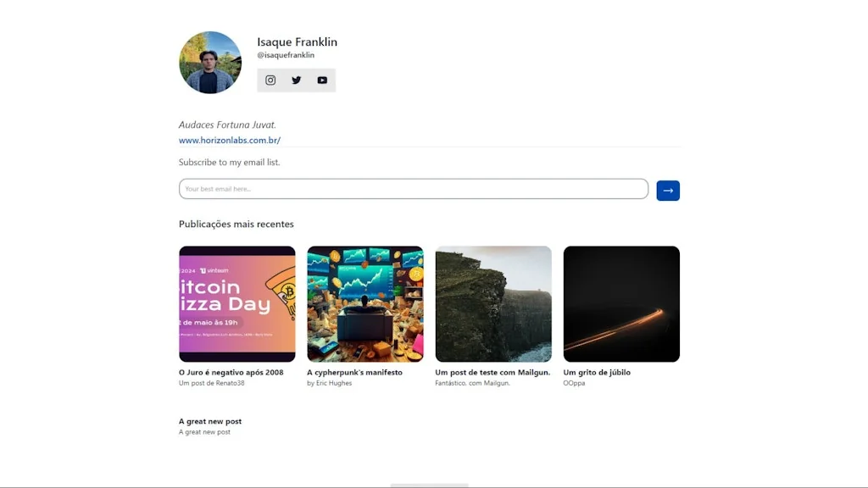Click the light-trail thumbnail for 'Um grito de júbilo'

pyautogui.click(x=621, y=304)
